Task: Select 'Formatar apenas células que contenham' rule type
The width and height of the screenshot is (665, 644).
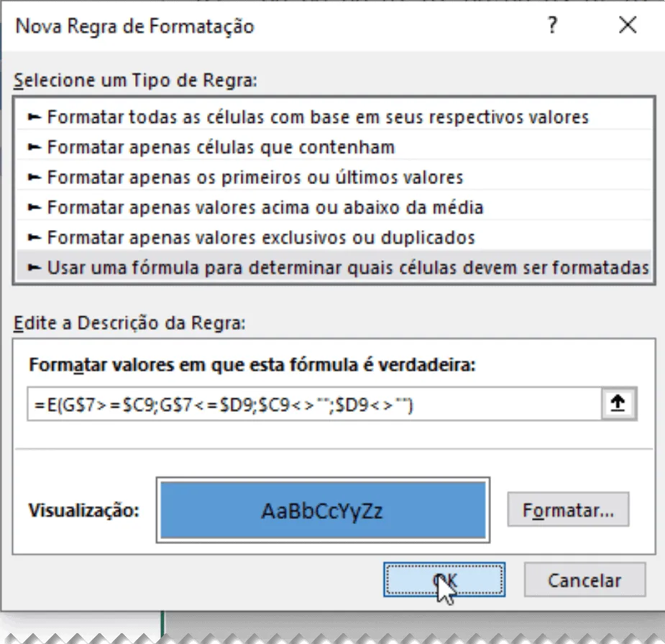Action: [x=334, y=147]
